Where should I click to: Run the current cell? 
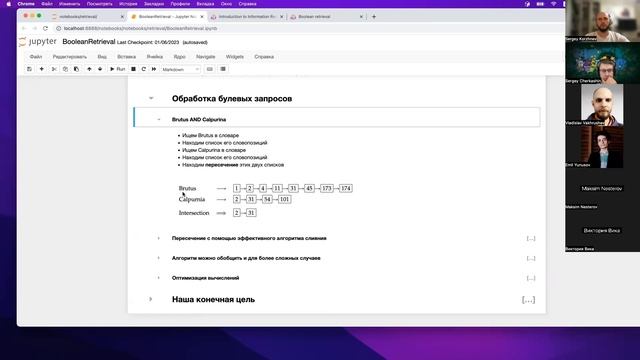[x=118, y=69]
